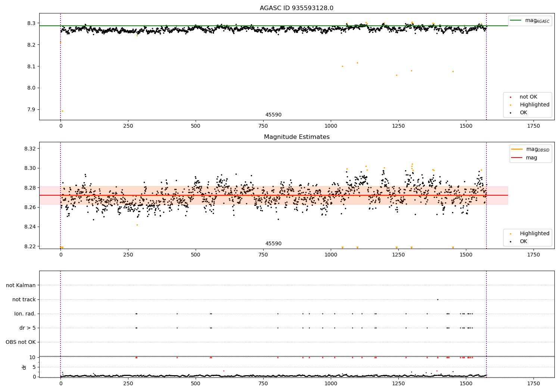The height and width of the screenshot is (392, 560).
Task: Click '500' x-tick of the bottom plot
Action: coord(196,383)
